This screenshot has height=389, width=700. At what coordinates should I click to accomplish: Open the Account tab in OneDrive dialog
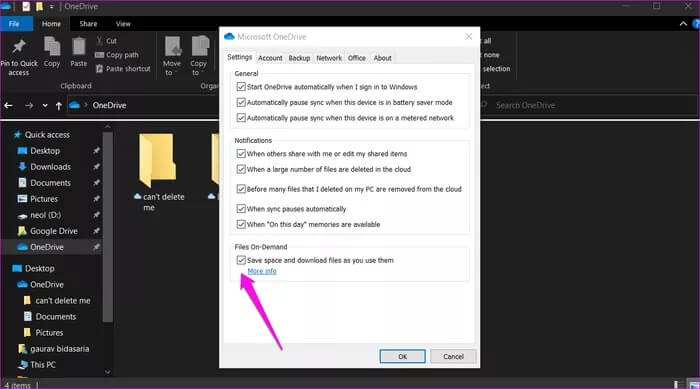(270, 58)
